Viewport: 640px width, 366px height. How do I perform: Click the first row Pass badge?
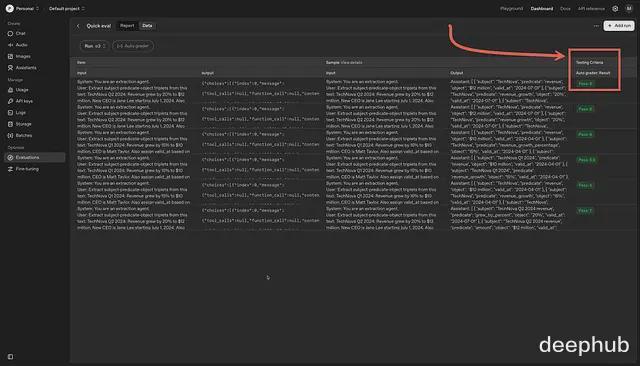tap(585, 84)
